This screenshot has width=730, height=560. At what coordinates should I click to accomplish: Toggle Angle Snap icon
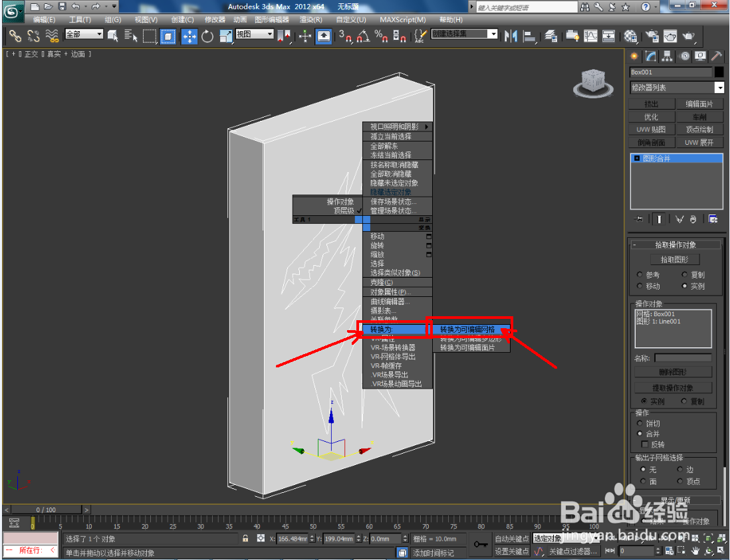[363, 36]
